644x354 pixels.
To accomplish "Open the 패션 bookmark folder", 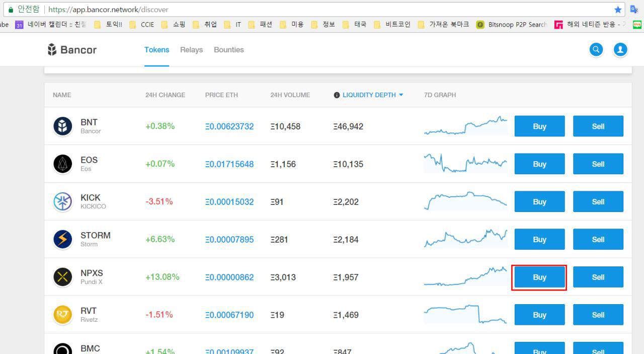I will point(260,24).
